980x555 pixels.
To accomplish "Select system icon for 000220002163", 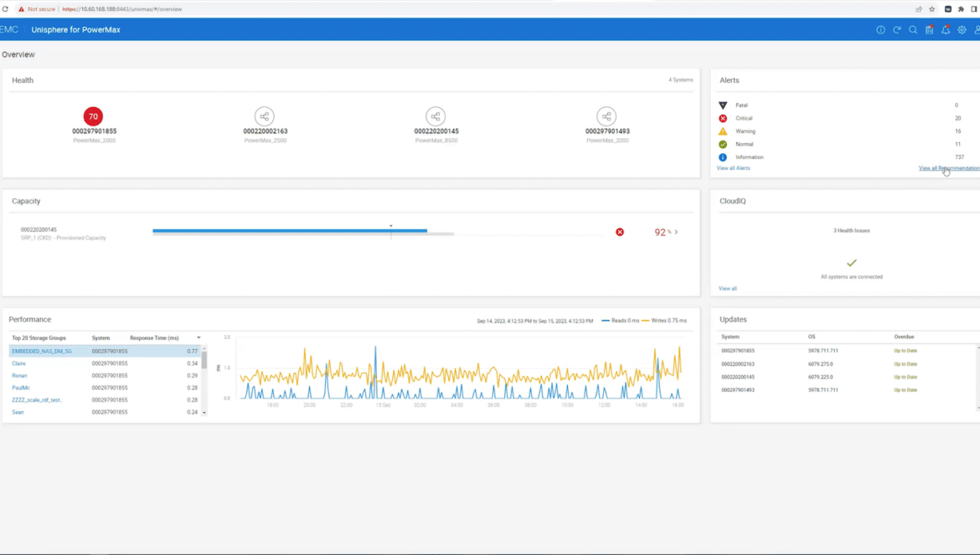I will pyautogui.click(x=265, y=116).
